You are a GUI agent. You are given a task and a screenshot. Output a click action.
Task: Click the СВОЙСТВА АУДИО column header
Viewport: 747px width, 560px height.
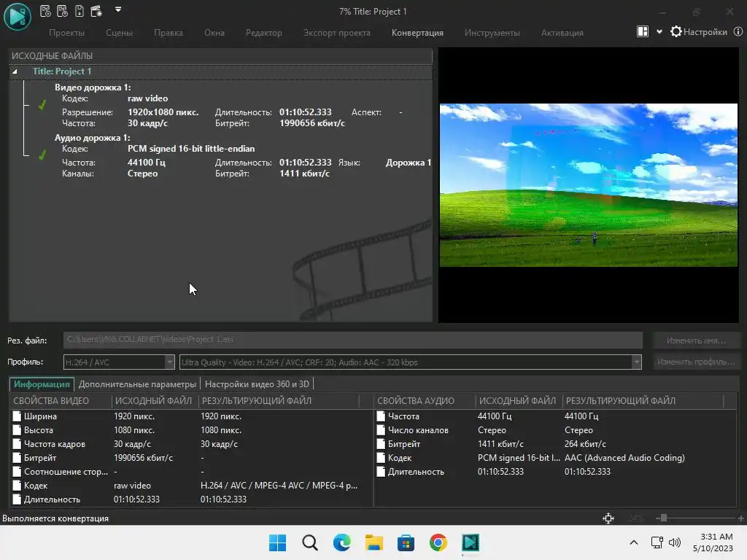coord(425,401)
